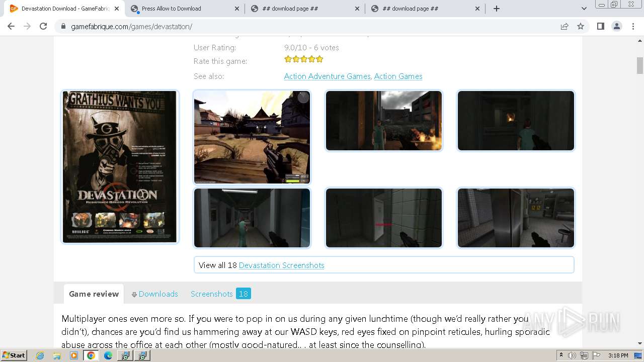
Task: Rate the game one star
Action: click(288, 59)
